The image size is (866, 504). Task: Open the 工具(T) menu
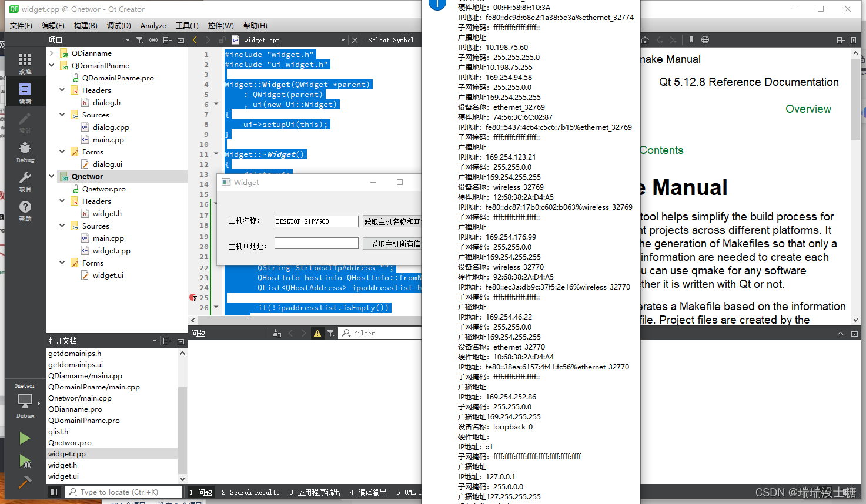(188, 25)
